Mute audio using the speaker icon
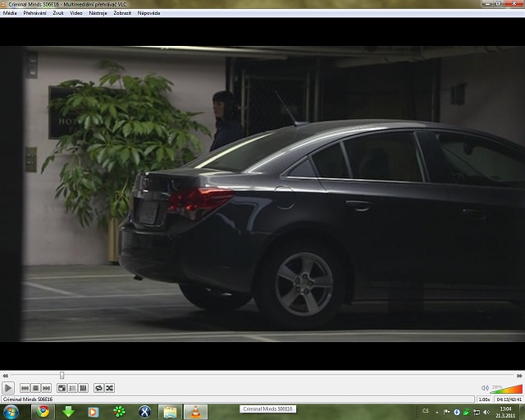525x420 pixels. pos(485,388)
